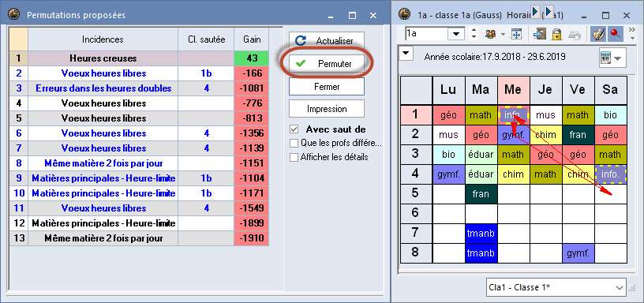Click the door icon with blue arrow
The image size is (644, 303).
pos(539,35)
